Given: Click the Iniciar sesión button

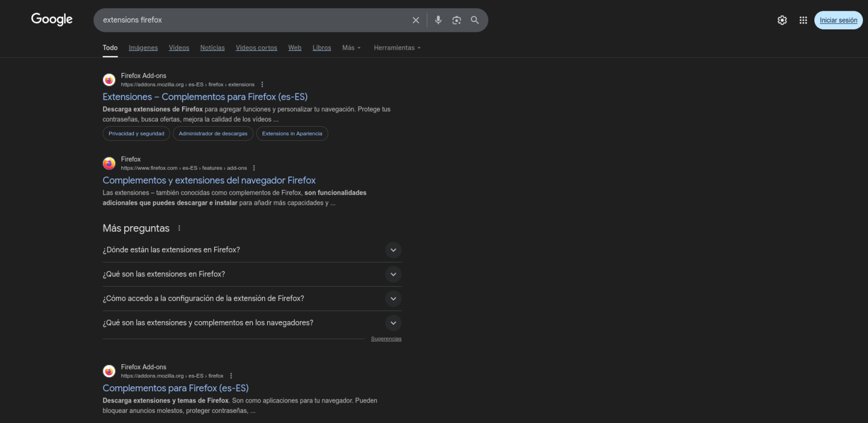Looking at the screenshot, I should 838,20.
